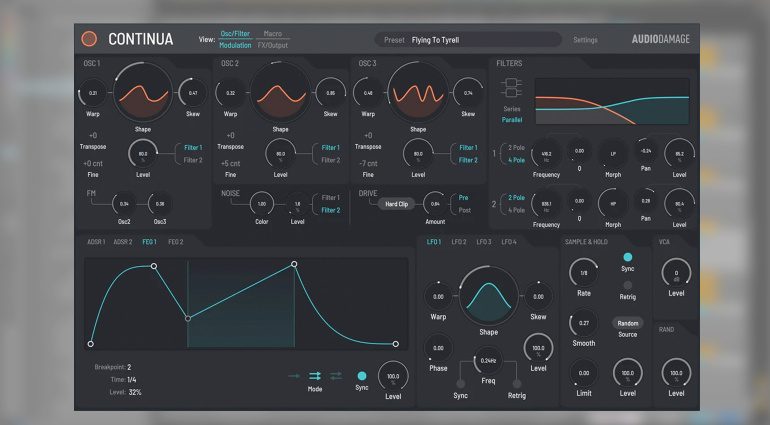The height and width of the screenshot is (425, 770).
Task: Select the forward loop mode icon
Action: 315,374
